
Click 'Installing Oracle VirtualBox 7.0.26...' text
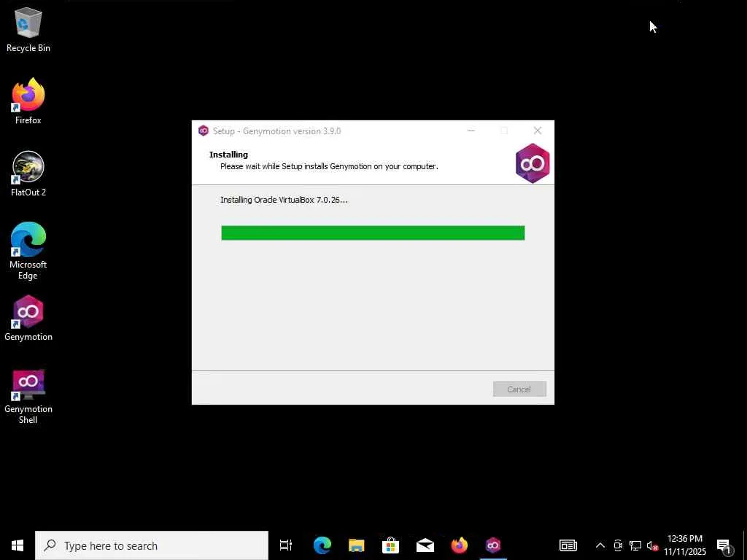284,200
